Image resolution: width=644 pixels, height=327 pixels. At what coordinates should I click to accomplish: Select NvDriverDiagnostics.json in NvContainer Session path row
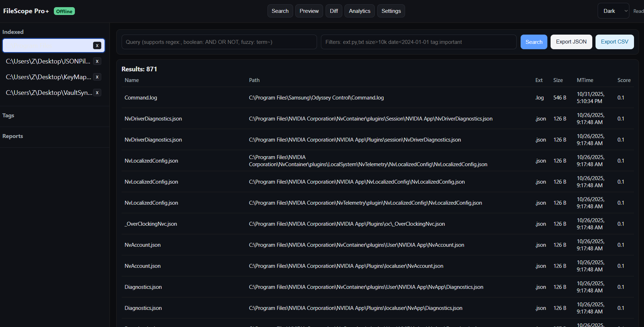click(x=153, y=119)
